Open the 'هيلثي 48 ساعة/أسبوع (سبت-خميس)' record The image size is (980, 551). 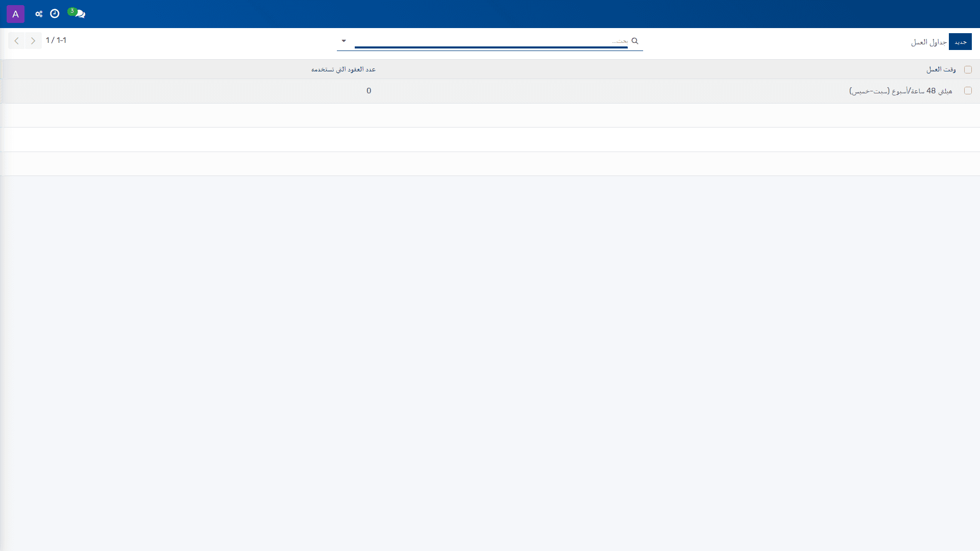(x=901, y=91)
